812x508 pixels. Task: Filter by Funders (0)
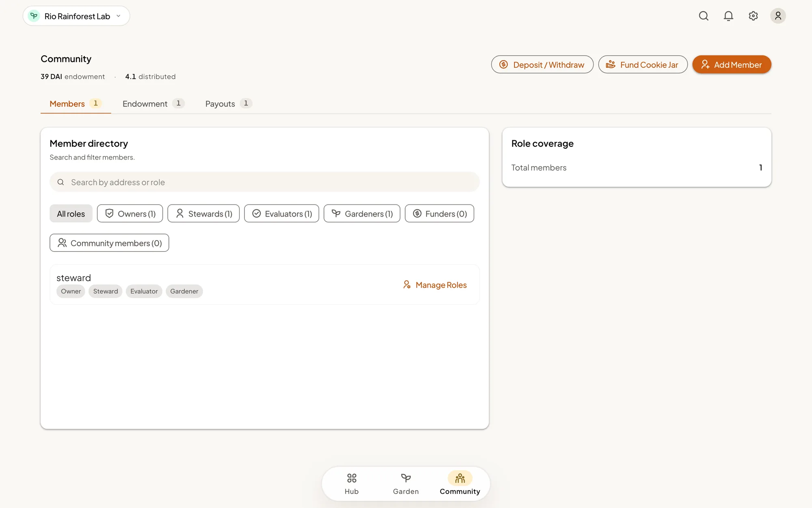(x=439, y=214)
